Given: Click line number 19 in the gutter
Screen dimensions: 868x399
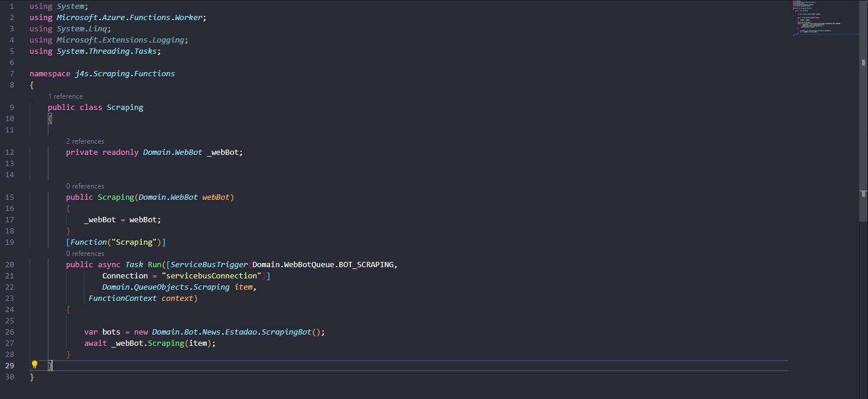Looking at the screenshot, I should click(9, 242).
